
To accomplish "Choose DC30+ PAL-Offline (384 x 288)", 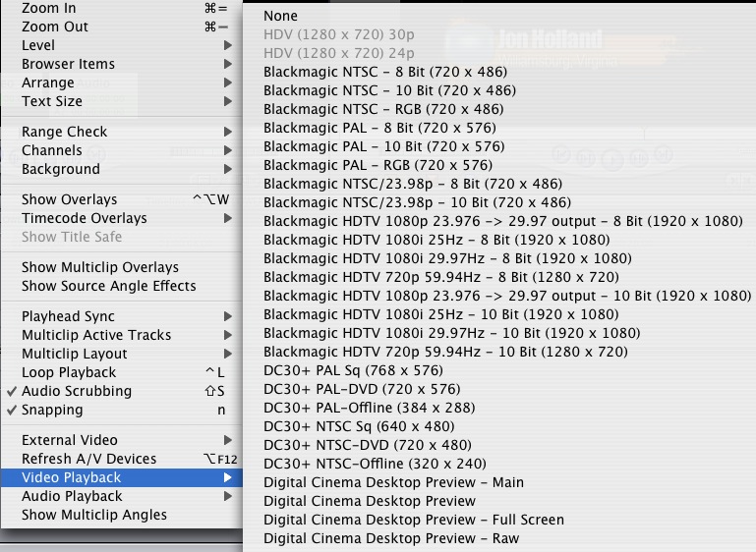I will click(499, 408).
